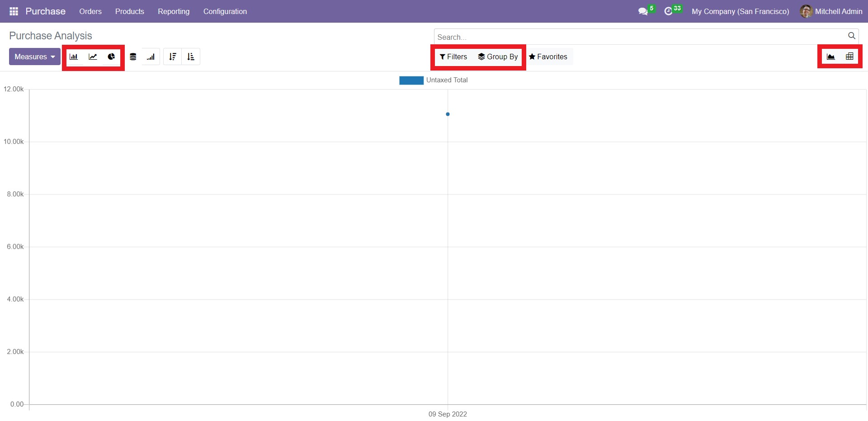Viewport: 868px width, 421px height.
Task: Expand the Group By menu
Action: pos(498,57)
